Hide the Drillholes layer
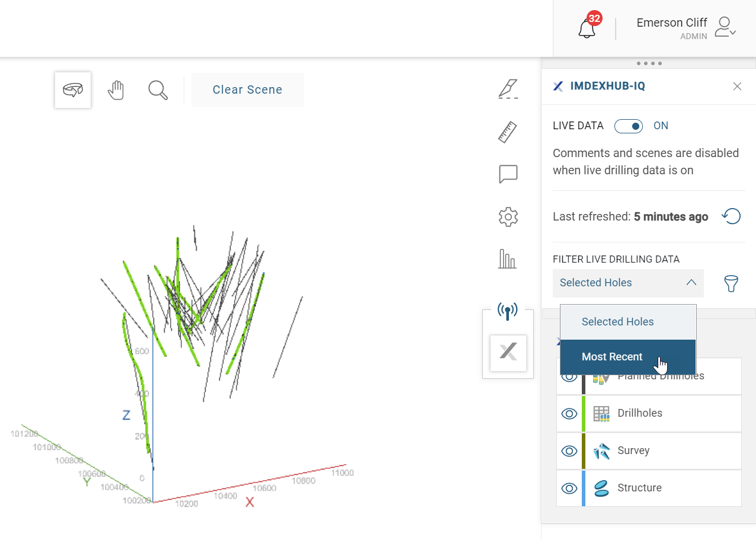Viewport: 756px width, 540px height. tap(569, 414)
